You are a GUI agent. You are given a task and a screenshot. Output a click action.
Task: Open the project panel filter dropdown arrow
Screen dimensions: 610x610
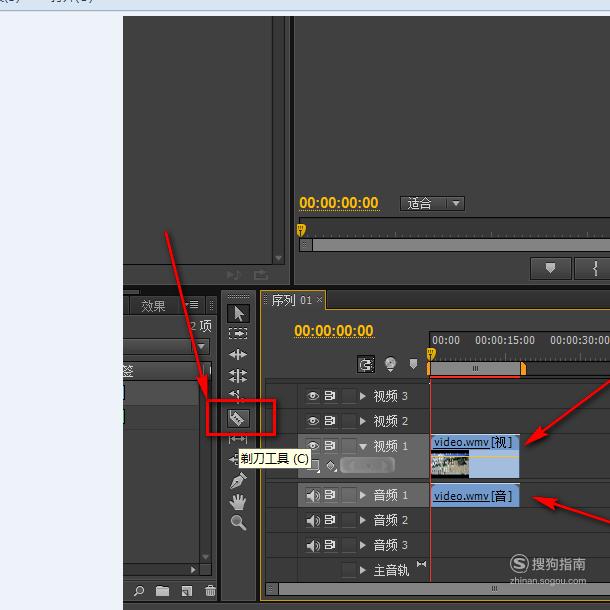(x=202, y=346)
